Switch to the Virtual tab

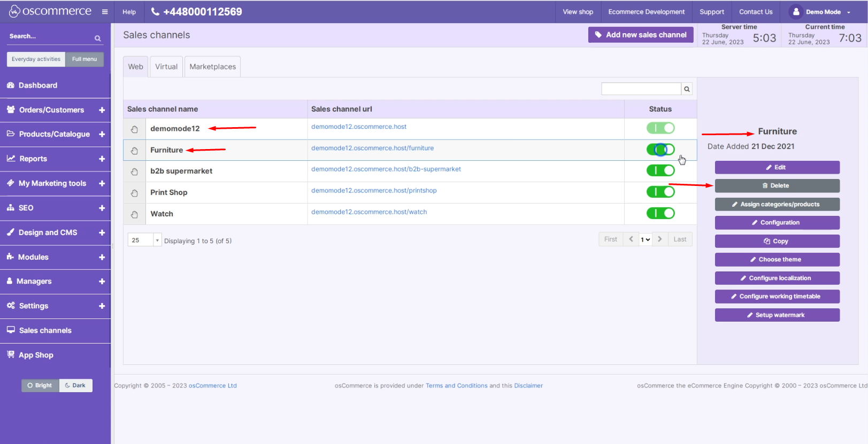pyautogui.click(x=166, y=67)
